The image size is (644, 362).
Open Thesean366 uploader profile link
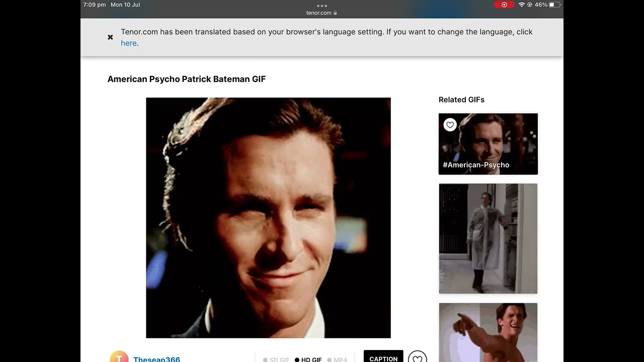point(156,359)
